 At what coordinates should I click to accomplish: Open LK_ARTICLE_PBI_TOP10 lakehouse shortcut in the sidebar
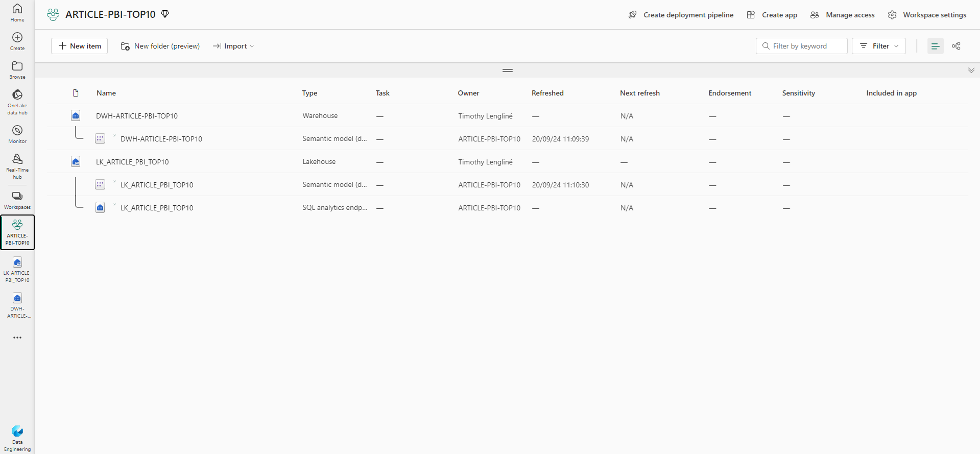pyautogui.click(x=17, y=270)
